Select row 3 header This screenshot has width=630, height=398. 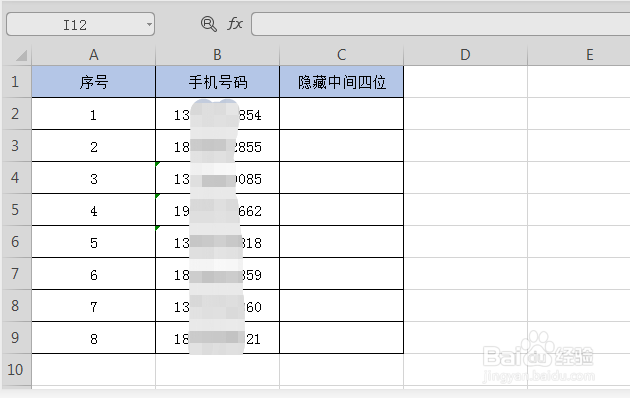[x=16, y=146]
